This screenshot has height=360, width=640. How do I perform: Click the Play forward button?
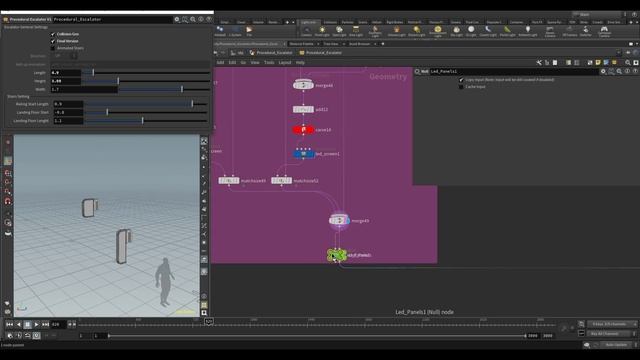coord(36,324)
